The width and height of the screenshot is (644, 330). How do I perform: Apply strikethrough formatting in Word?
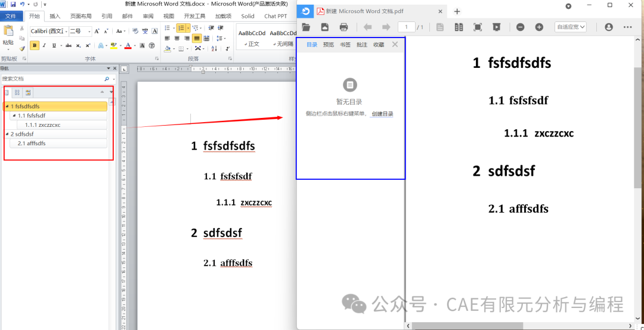69,45
